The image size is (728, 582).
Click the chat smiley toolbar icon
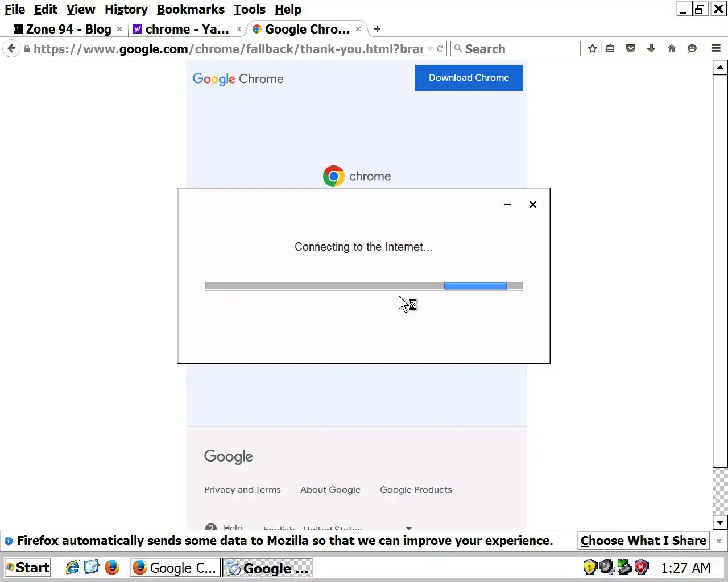point(692,49)
